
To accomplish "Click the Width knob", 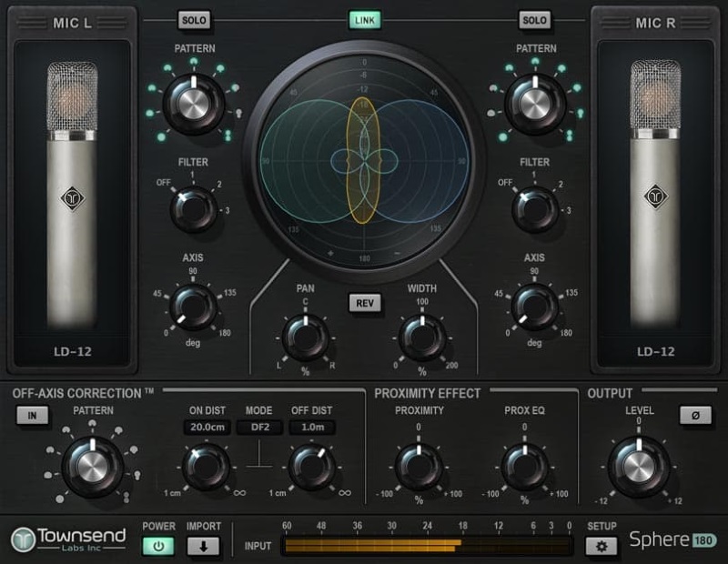I will pyautogui.click(x=422, y=337).
